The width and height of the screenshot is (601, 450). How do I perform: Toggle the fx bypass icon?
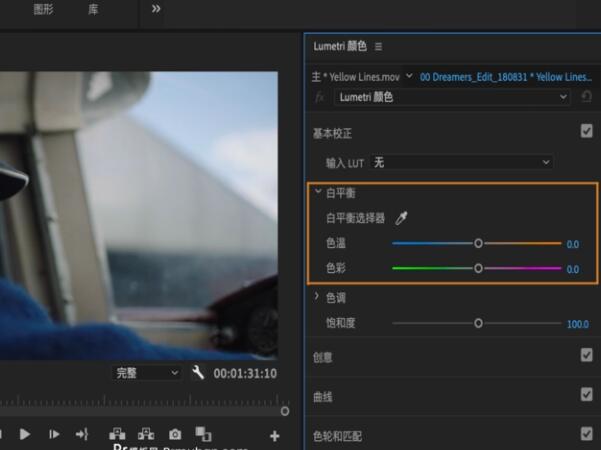[x=320, y=97]
